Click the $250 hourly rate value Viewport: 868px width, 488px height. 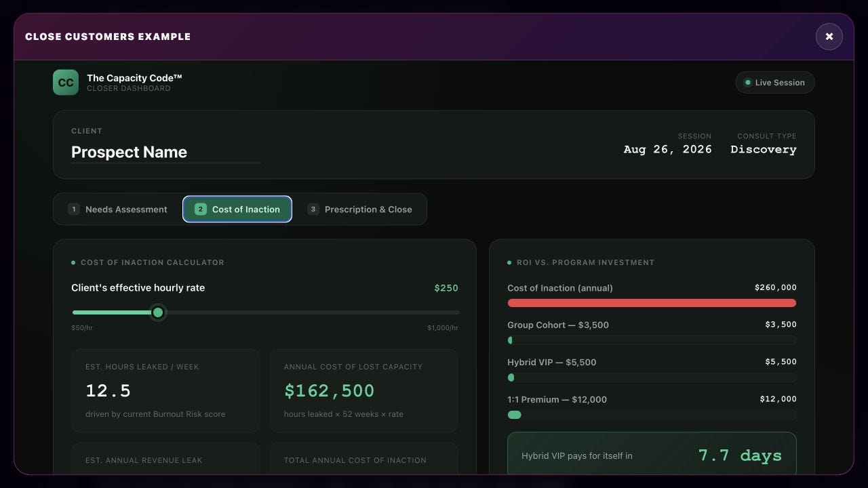click(446, 288)
